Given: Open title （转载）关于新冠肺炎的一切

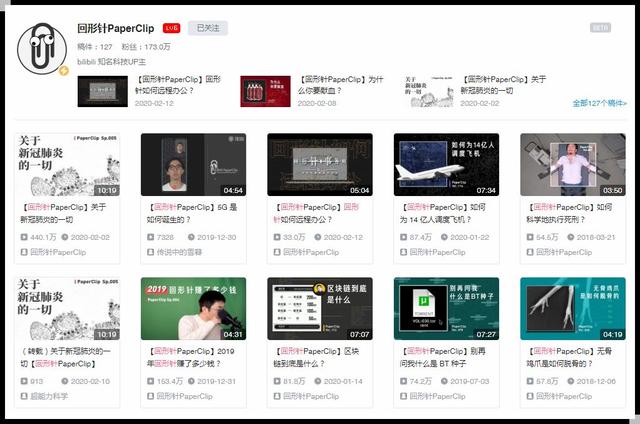Looking at the screenshot, I should (65, 357).
